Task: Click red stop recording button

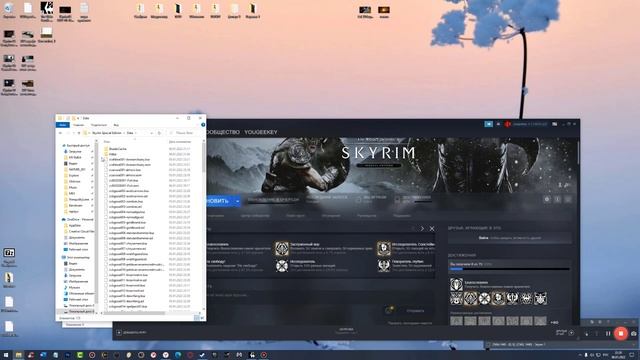Action: [x=621, y=333]
